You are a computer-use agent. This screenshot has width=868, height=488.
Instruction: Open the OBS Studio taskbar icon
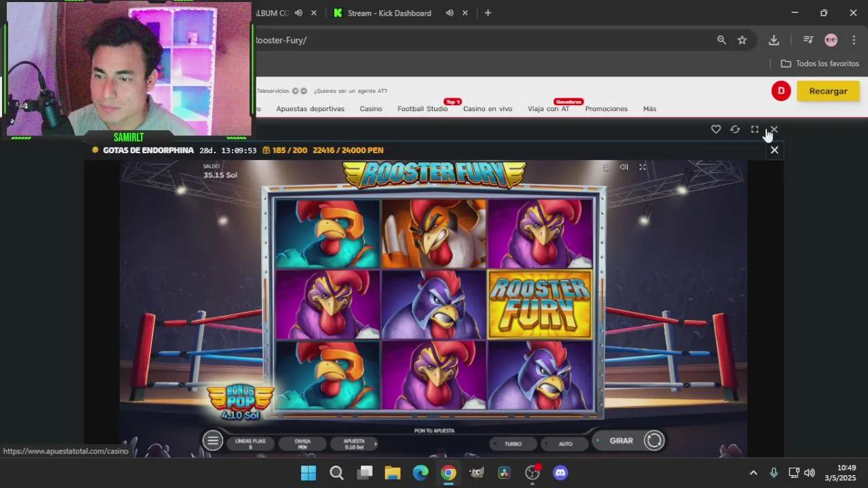coord(532,472)
